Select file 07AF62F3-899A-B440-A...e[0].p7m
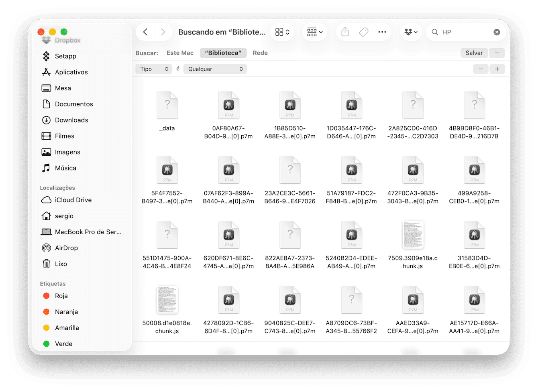Viewport: 538px width, 392px height. [x=228, y=171]
